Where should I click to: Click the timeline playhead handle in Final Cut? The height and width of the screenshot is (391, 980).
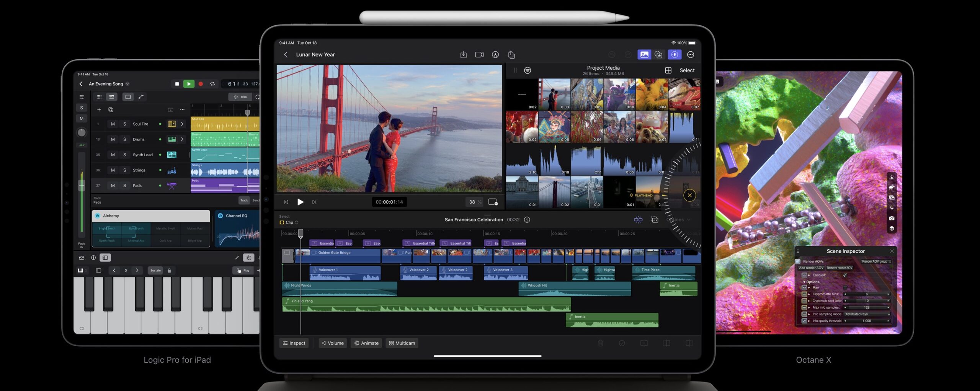coord(301,233)
